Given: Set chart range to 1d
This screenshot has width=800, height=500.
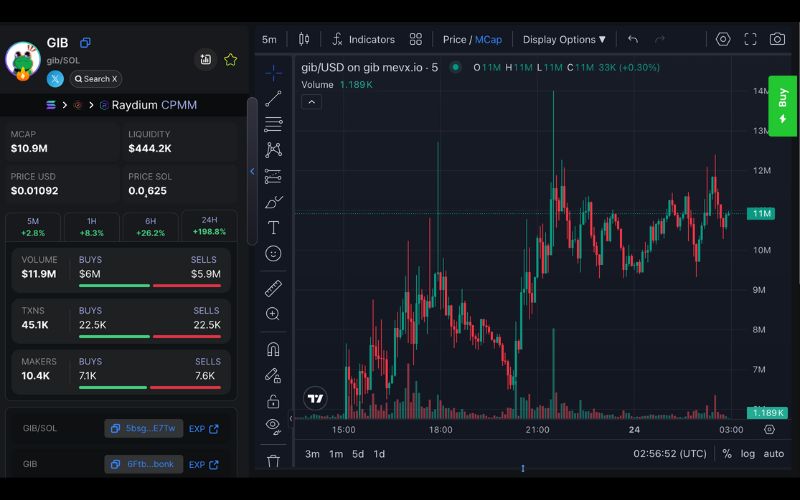Looking at the screenshot, I should 379,454.
